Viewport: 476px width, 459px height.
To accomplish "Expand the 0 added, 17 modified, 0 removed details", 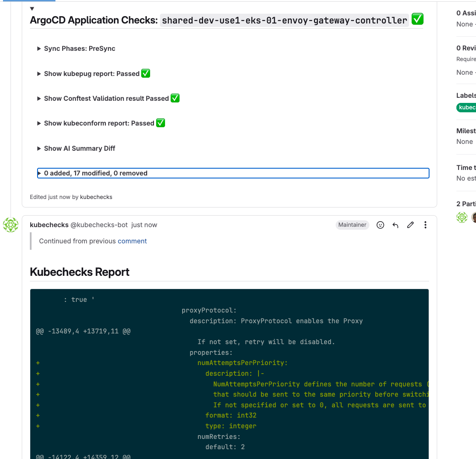I will click(x=233, y=173).
